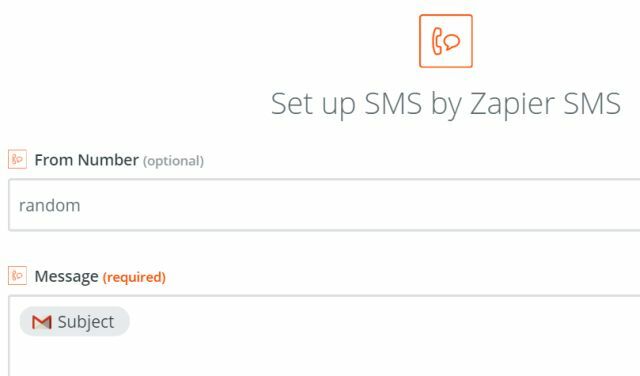Click the word Subject inside the pill
Viewport: 640px width, 376px height.
point(86,322)
